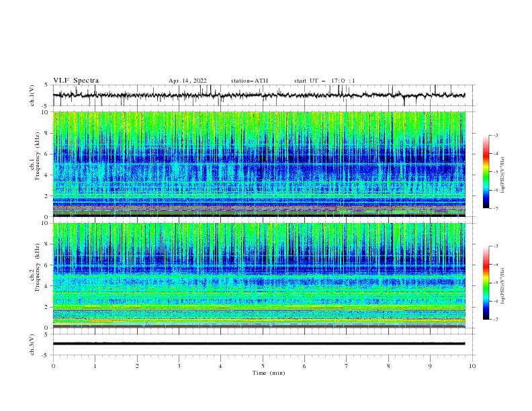The width and height of the screenshot is (532, 411).
Task: Click the "ch.1(V)" waveform axis label
Action: (x=32, y=95)
